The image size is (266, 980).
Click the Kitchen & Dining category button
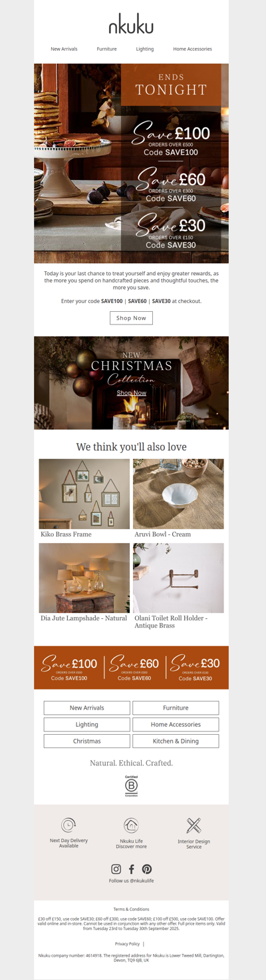click(176, 741)
